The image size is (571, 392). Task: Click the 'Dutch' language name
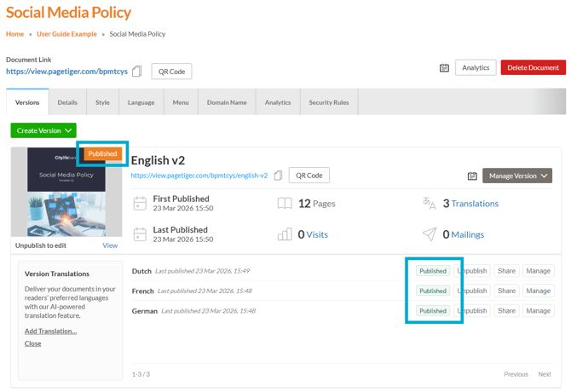pyautogui.click(x=141, y=271)
